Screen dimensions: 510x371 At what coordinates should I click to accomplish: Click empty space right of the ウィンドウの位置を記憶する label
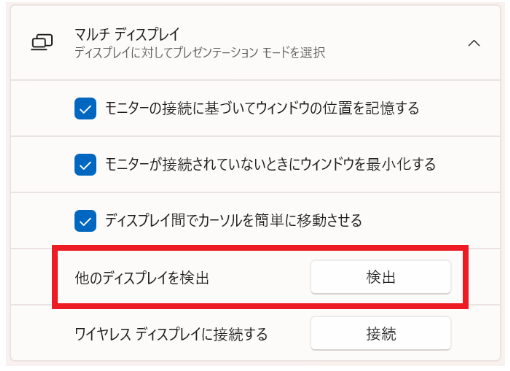(x=460, y=108)
